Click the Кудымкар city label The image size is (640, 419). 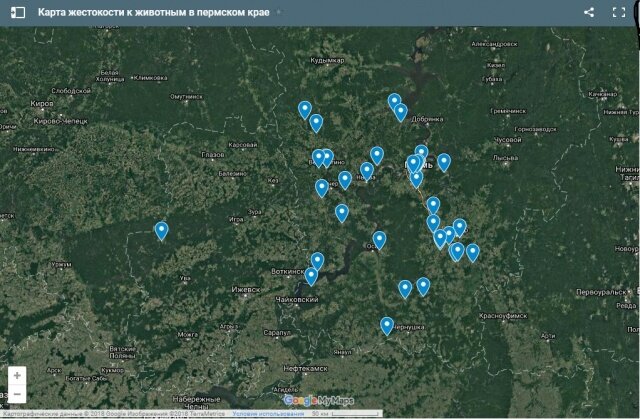coord(327,60)
